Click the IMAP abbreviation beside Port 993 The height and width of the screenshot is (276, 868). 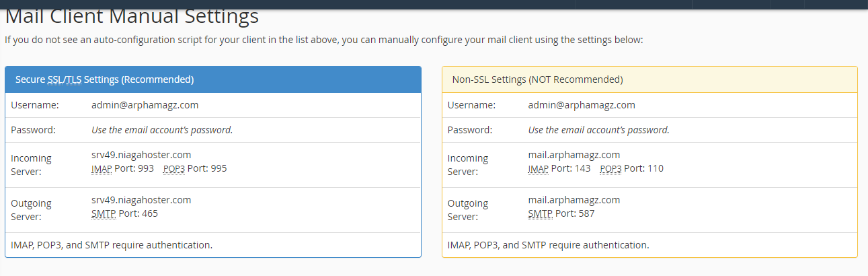[x=102, y=168]
